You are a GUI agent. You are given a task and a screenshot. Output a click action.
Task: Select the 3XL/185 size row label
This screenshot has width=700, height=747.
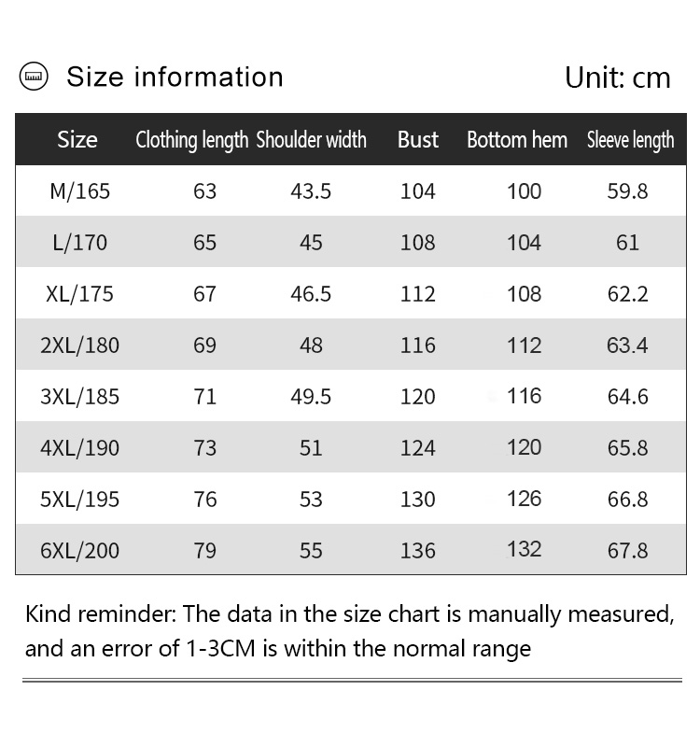[79, 397]
